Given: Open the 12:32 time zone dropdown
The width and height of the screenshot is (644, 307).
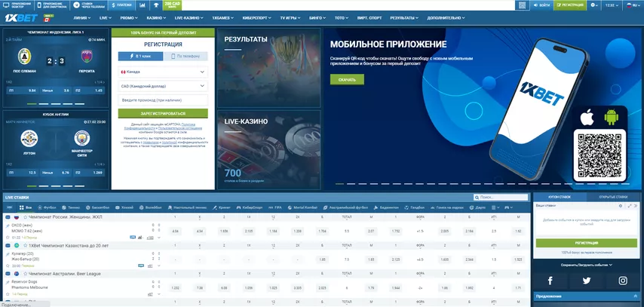Looking at the screenshot, I should tap(612, 5).
